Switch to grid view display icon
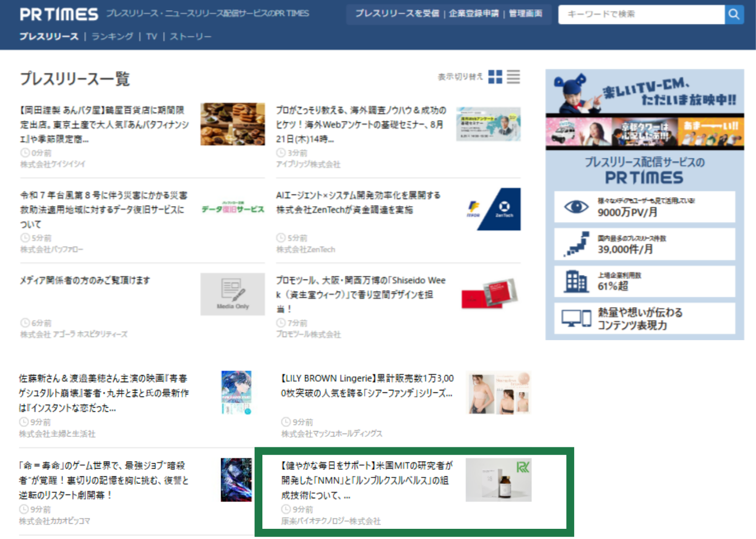The image size is (756, 539). [495, 77]
